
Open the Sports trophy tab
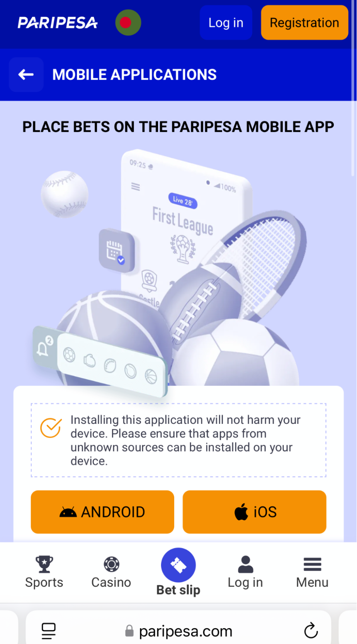[x=44, y=572]
